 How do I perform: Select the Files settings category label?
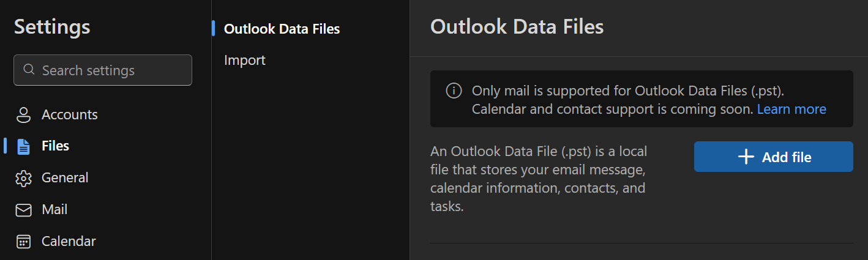coord(55,146)
